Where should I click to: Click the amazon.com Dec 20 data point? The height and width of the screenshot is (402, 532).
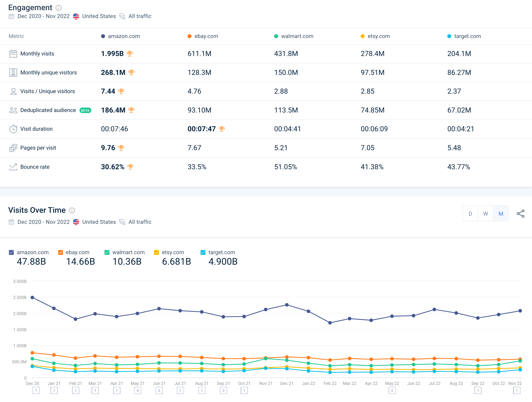coord(32,298)
